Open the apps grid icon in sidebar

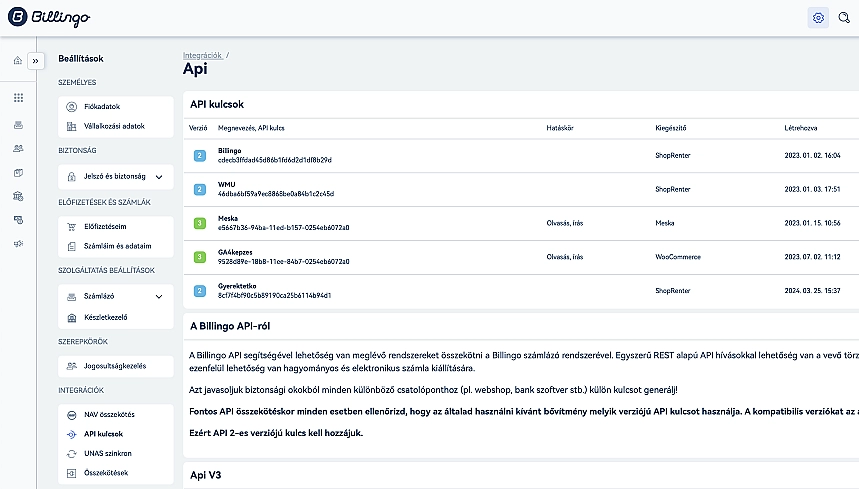[18, 98]
